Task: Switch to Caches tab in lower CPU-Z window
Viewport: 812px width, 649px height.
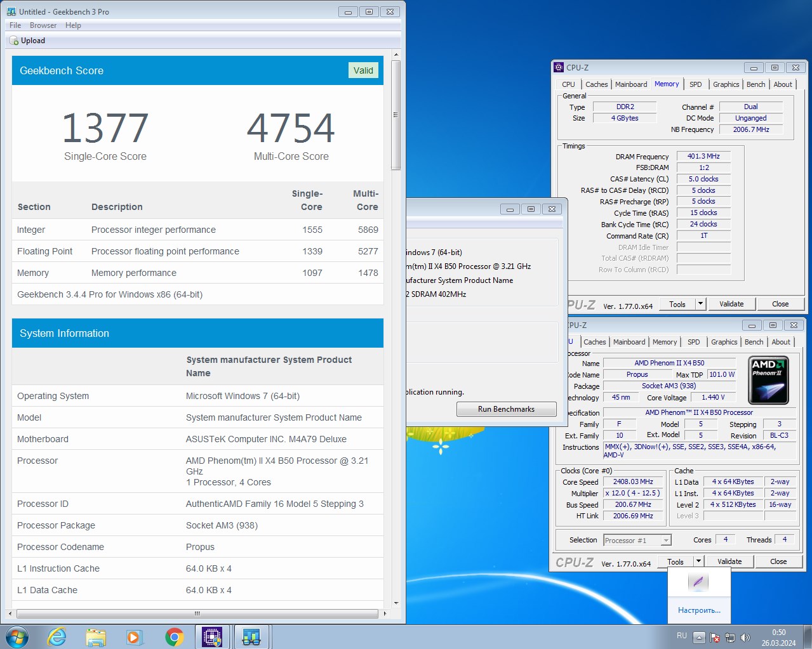Action: point(595,342)
